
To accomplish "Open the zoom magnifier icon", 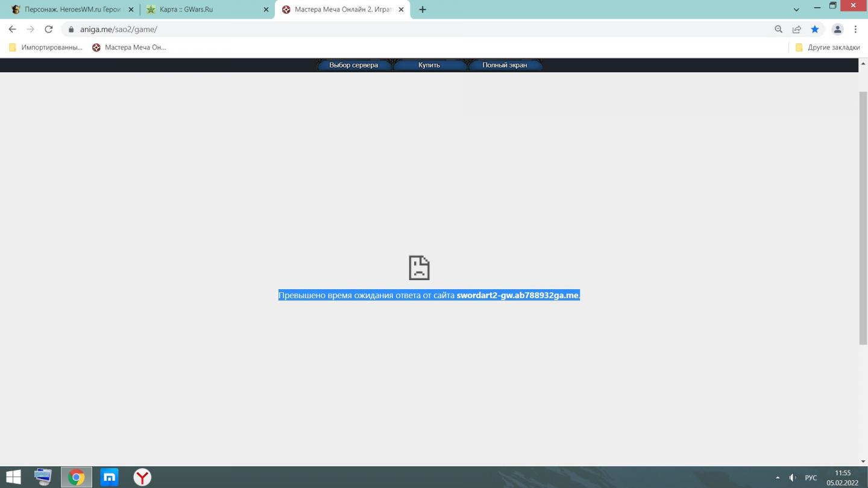I will coord(779,29).
